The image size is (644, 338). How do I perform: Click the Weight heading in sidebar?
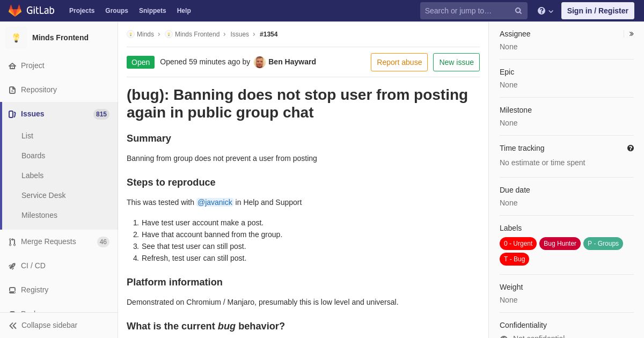pos(511,287)
